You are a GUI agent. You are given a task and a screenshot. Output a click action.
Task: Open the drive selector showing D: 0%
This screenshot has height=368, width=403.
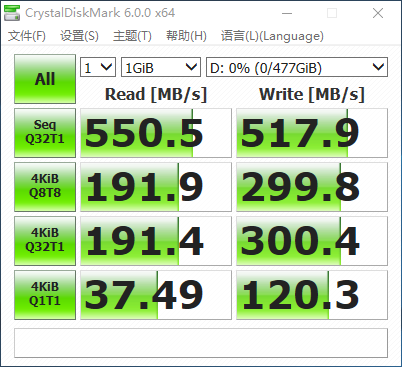(x=297, y=67)
